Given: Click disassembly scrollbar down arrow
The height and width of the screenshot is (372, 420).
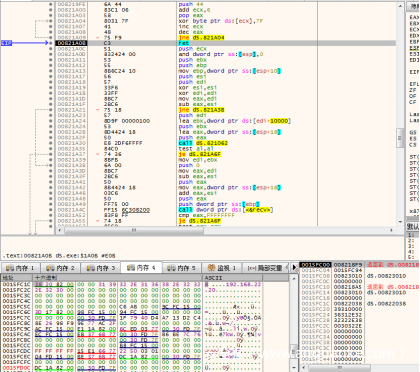Looking at the screenshot, I should coord(400,221).
